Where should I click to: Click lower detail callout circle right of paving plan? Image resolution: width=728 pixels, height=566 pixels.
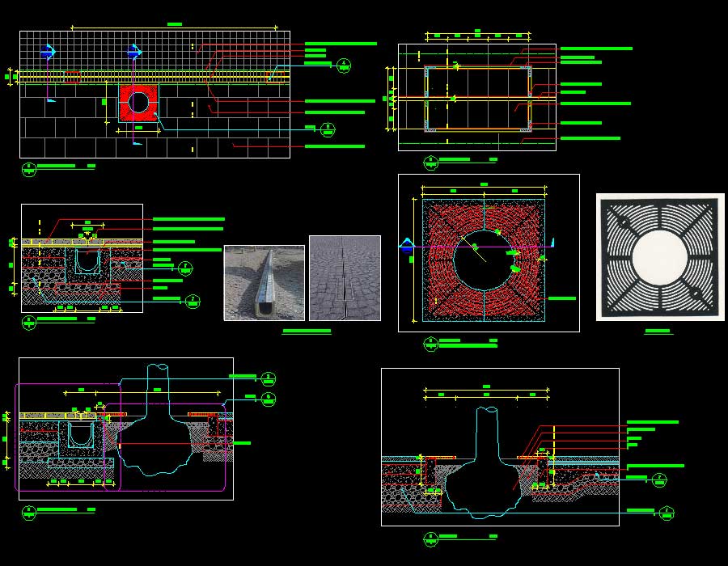328,129
